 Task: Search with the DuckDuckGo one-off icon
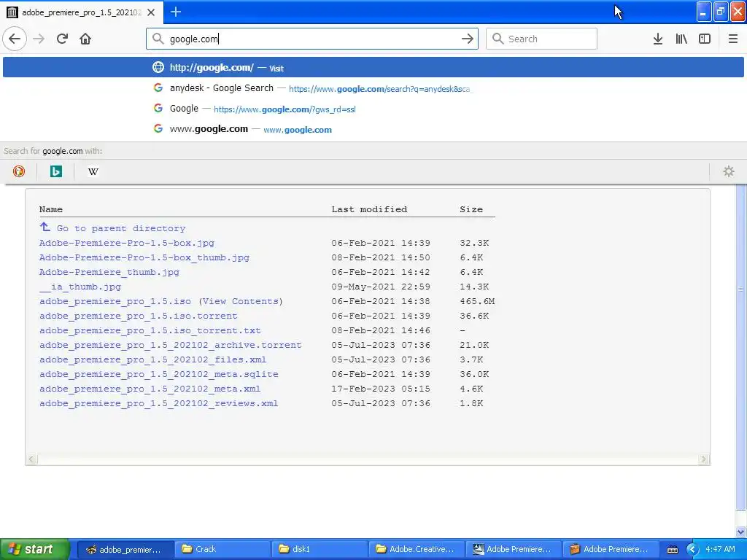[x=18, y=171]
